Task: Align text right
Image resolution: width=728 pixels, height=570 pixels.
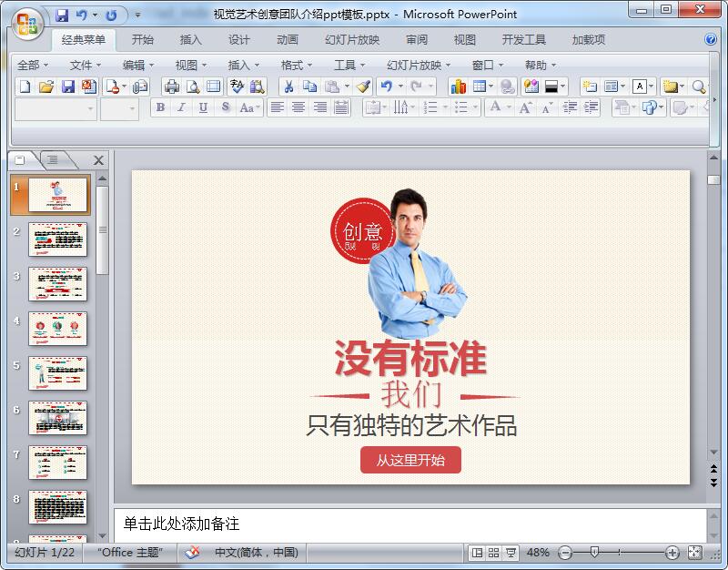Action: click(319, 107)
